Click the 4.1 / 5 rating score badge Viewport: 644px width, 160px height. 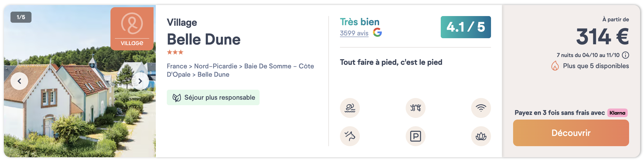(x=466, y=27)
